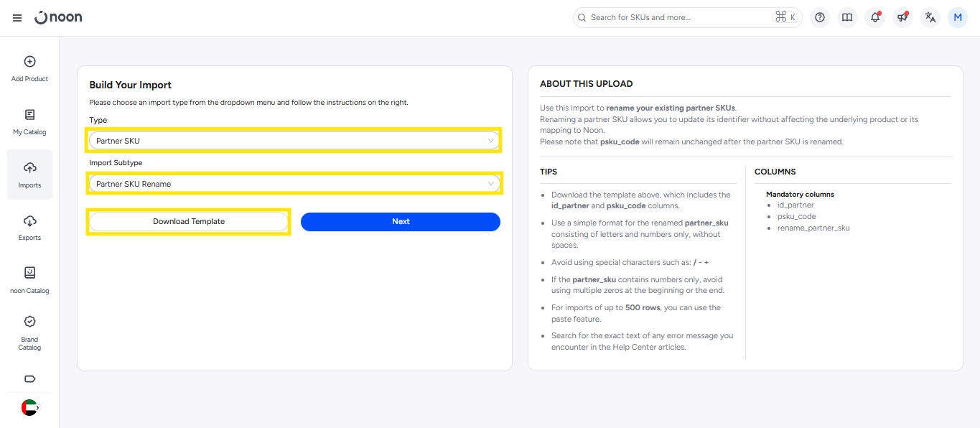Open the book guide icon
This screenshot has width=980, height=428.
click(x=847, y=18)
